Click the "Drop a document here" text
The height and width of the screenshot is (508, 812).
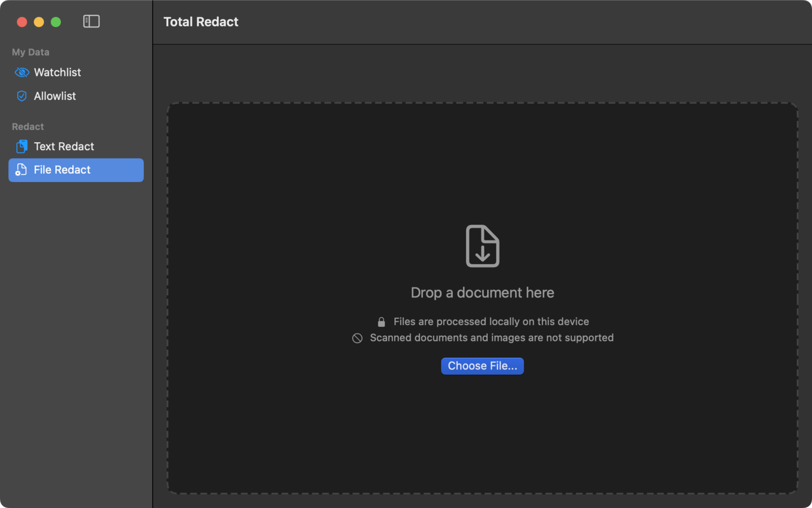[483, 292]
